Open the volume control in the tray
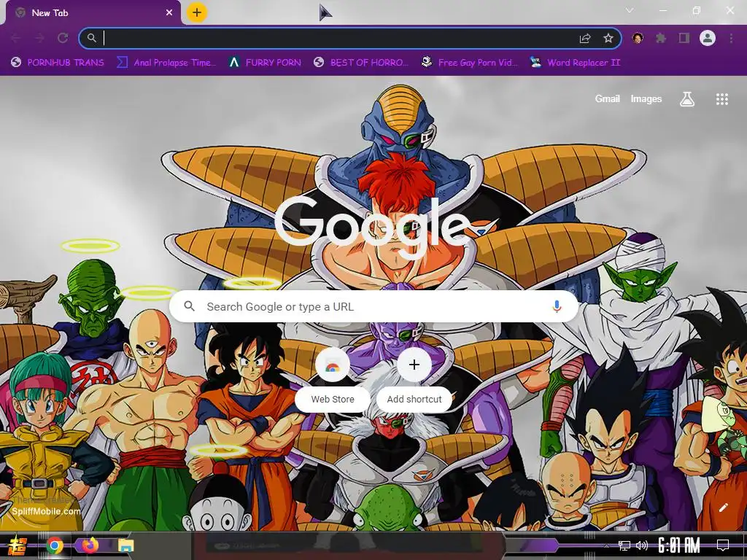Viewport: 747px width, 560px height. 642,545
